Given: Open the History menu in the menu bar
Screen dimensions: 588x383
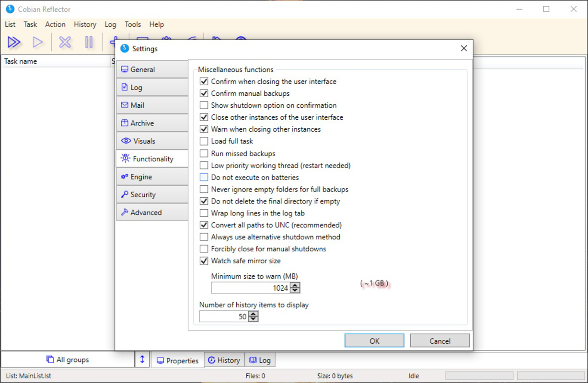Looking at the screenshot, I should (x=85, y=24).
